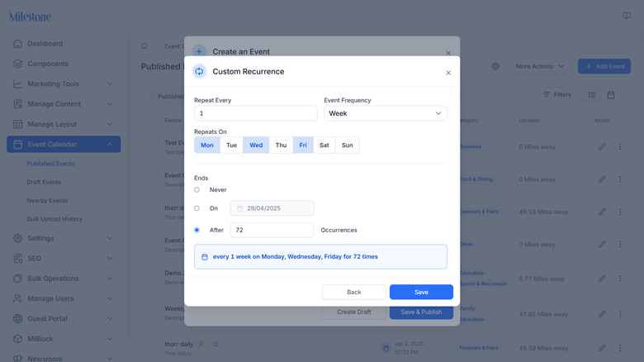Viewport: 644px width, 362px height.
Task: Click the Marketing Tools chart icon
Action: [17, 84]
